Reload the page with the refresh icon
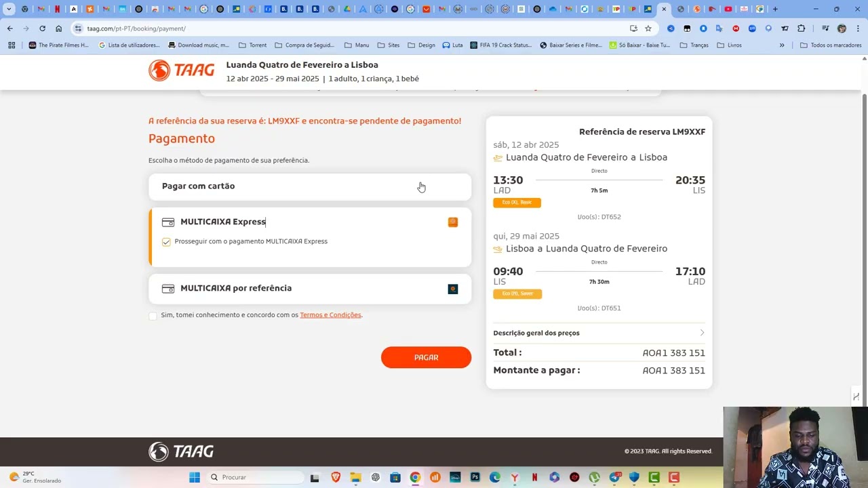The height and width of the screenshot is (488, 868). [42, 28]
